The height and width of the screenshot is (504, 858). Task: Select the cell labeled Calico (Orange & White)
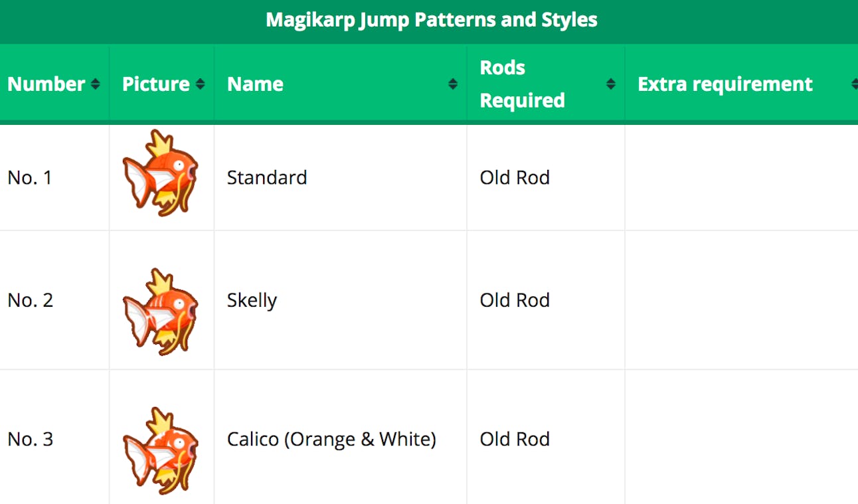coord(332,439)
